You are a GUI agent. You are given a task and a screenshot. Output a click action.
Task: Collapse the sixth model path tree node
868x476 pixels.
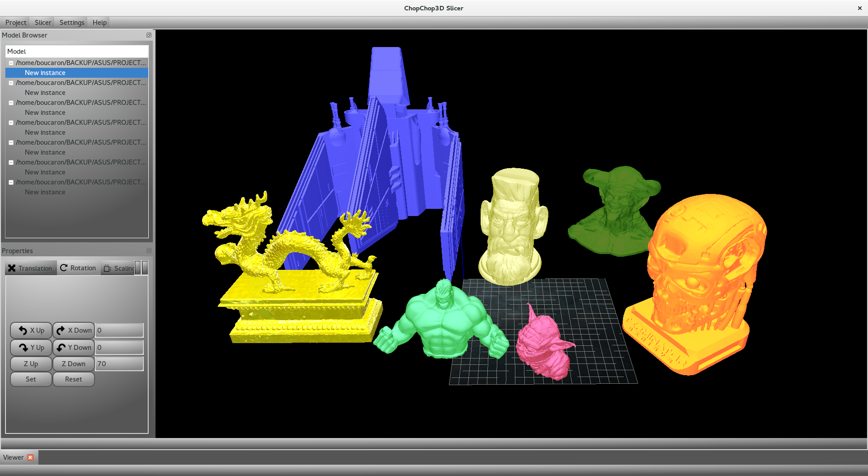[11, 162]
